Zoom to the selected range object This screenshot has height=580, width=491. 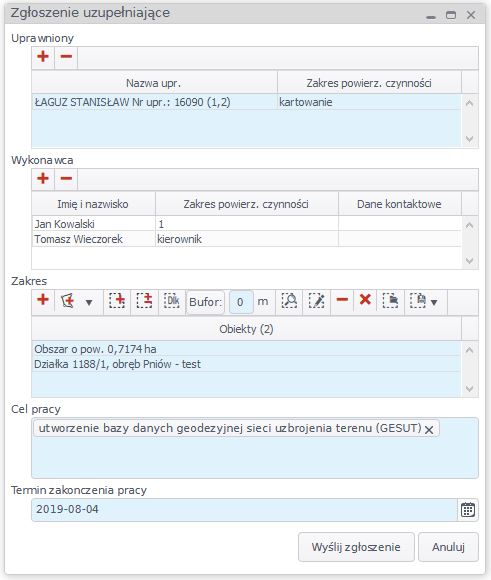(289, 301)
